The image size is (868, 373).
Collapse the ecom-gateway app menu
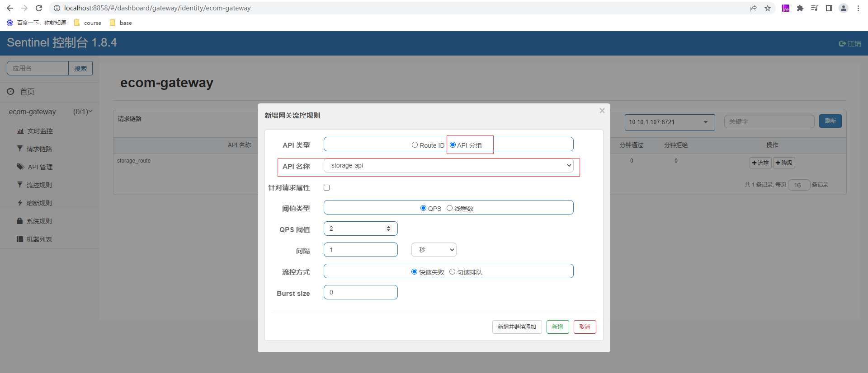50,112
